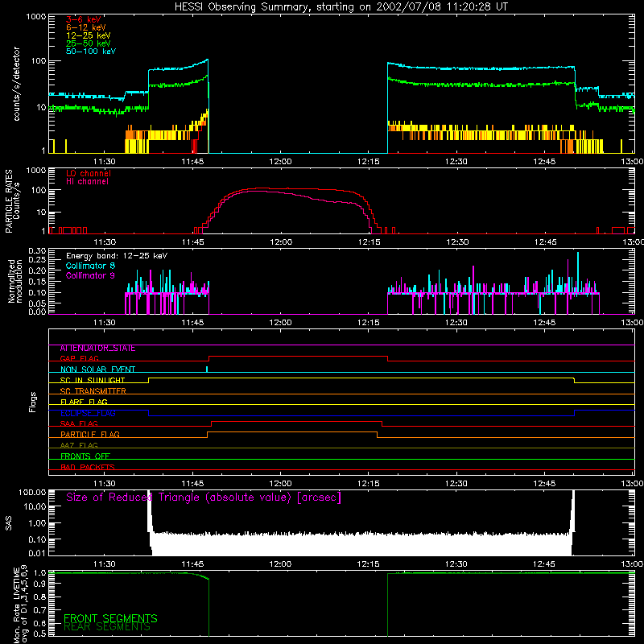
Task: Click the 12:30 time label under SAS panel
Action: (x=456, y=564)
